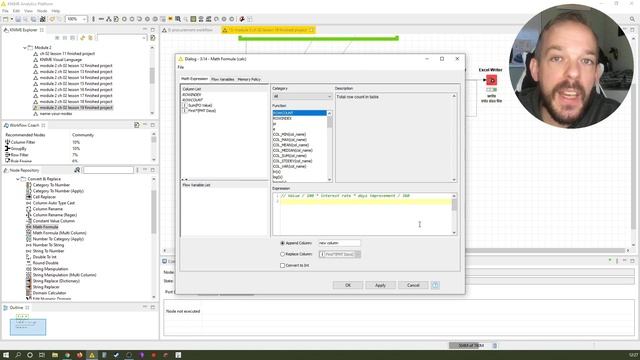Open the dialog's File menu
The image size is (640, 360).
pyautogui.click(x=181, y=67)
